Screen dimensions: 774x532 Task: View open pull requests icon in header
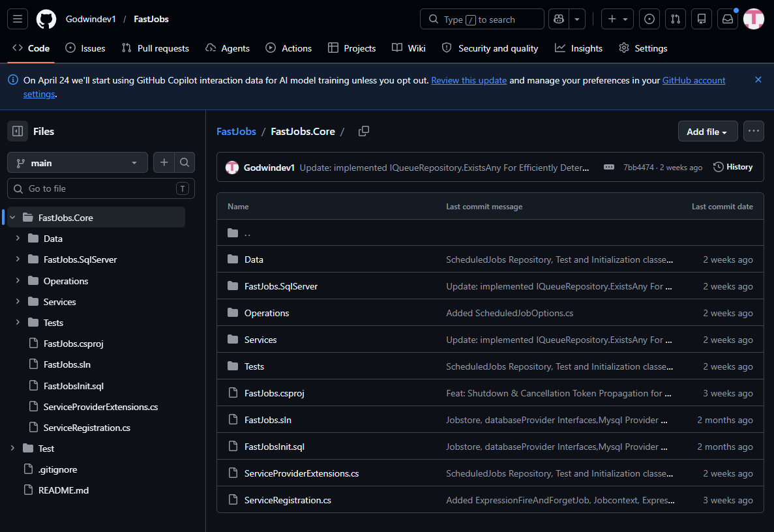tap(676, 19)
